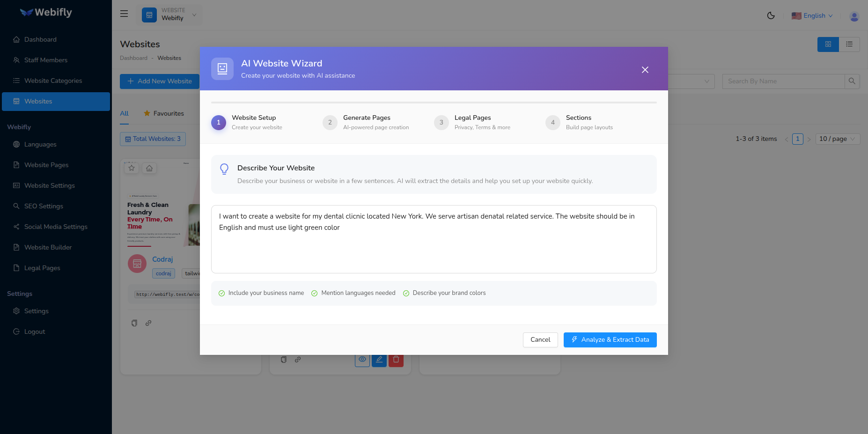This screenshot has width=868, height=434.
Task: Switch to the Favourites tab
Action: 169,113
